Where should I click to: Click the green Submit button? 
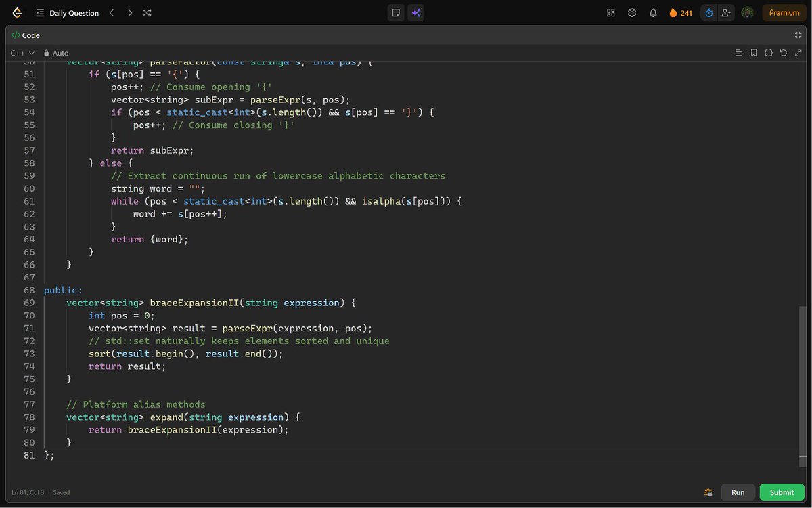tap(782, 492)
